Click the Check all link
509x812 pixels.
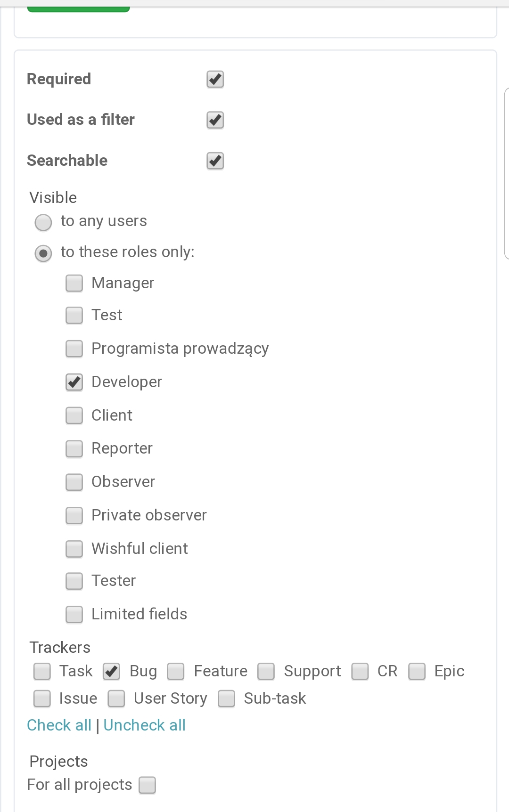pos(59,725)
